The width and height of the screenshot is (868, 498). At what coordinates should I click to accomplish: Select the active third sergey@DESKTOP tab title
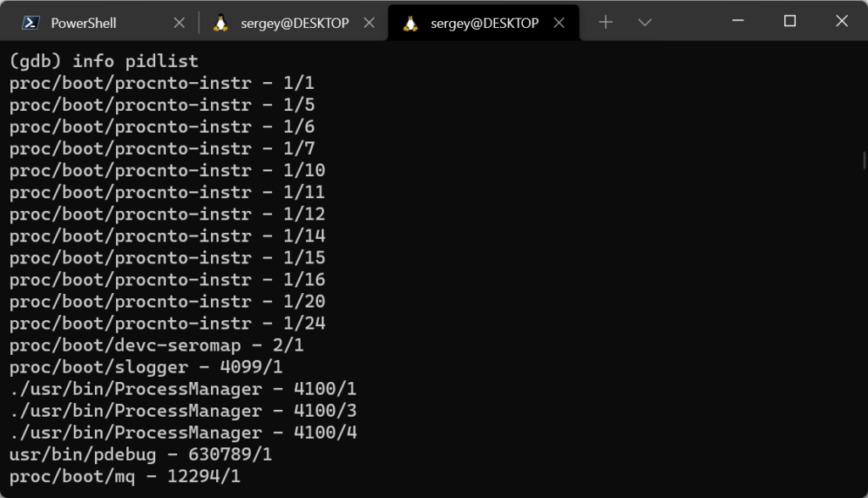tap(484, 23)
